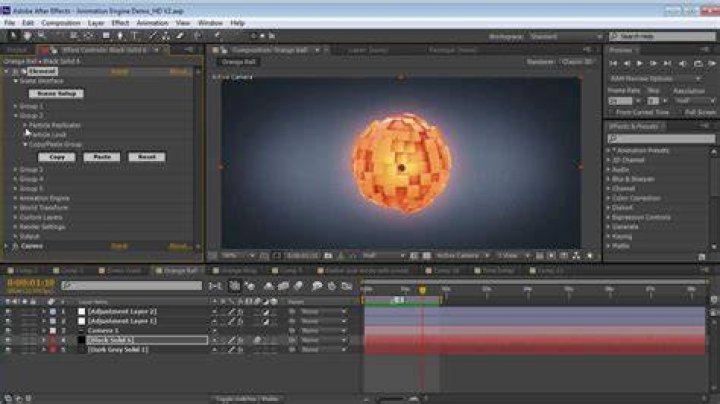Expand Group 3 in Effect Controls

pos(16,169)
